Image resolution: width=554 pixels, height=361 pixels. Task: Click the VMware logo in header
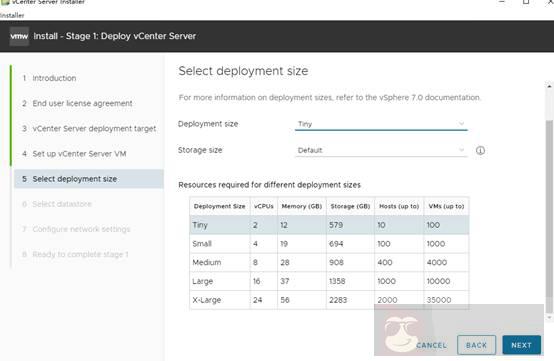click(19, 36)
